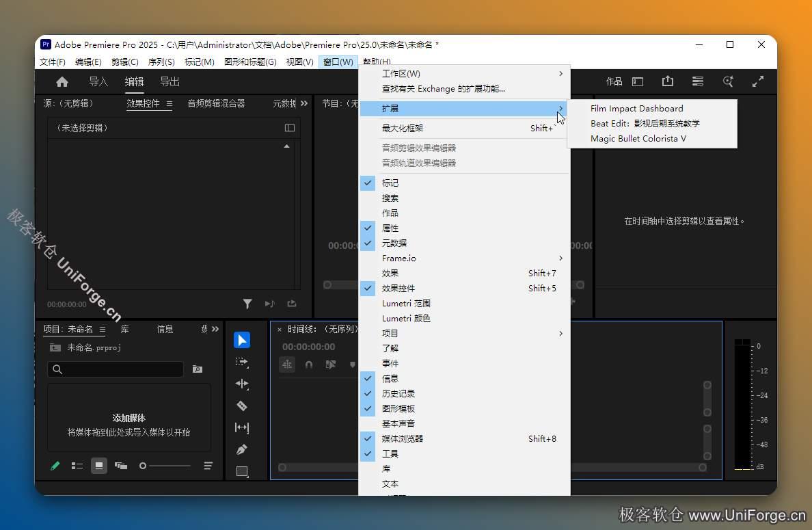
Task: Open the workspaces layout icon
Action: point(638,82)
